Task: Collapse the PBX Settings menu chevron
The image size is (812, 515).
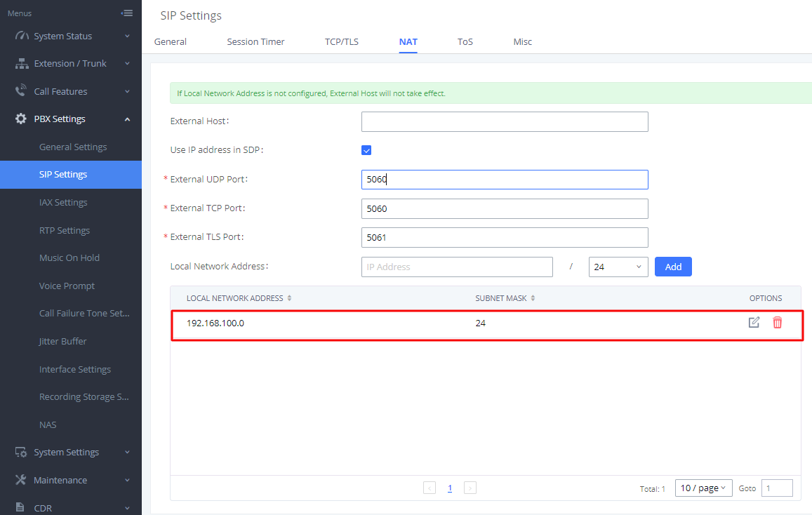Action: (128, 119)
